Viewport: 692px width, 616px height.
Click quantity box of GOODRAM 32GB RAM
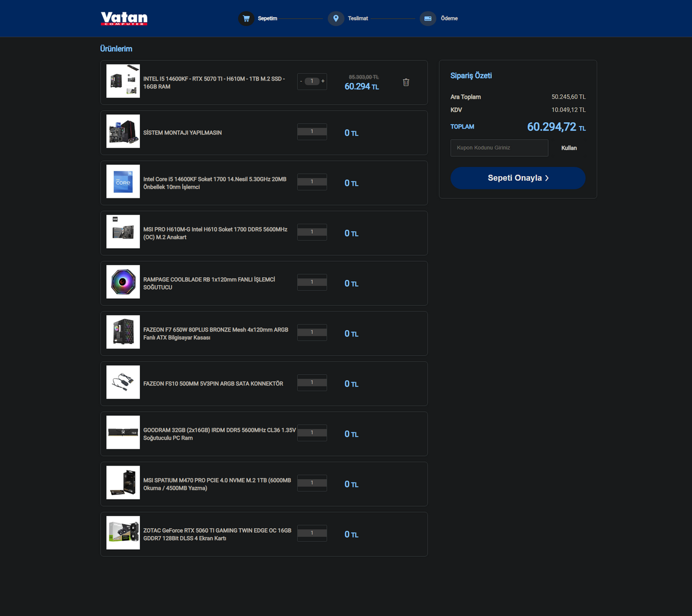312,433
